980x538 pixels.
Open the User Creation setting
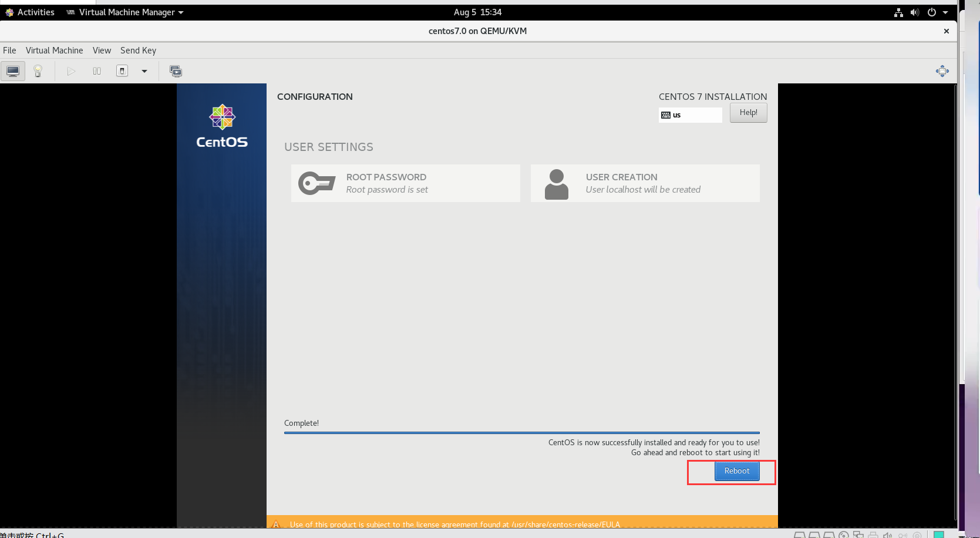click(645, 183)
